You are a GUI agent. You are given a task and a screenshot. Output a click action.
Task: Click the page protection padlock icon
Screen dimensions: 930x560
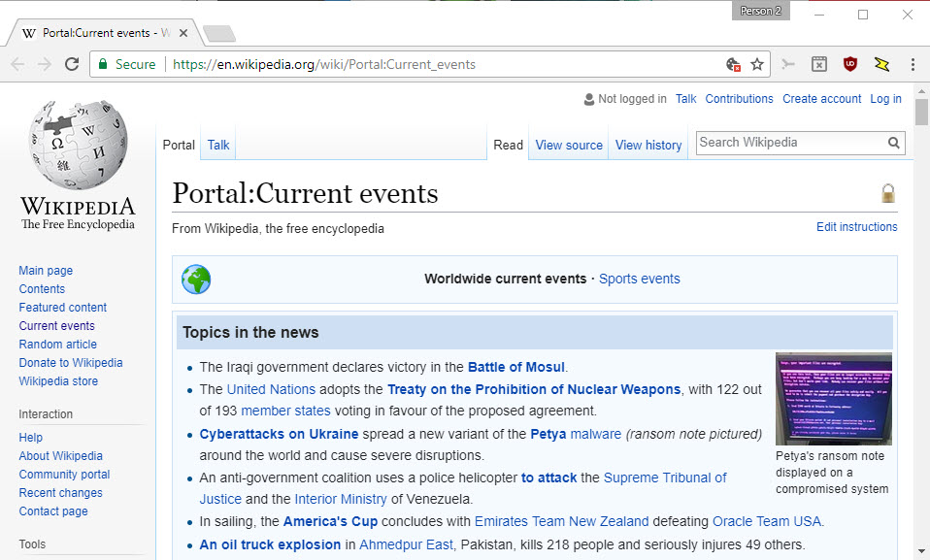tap(888, 193)
